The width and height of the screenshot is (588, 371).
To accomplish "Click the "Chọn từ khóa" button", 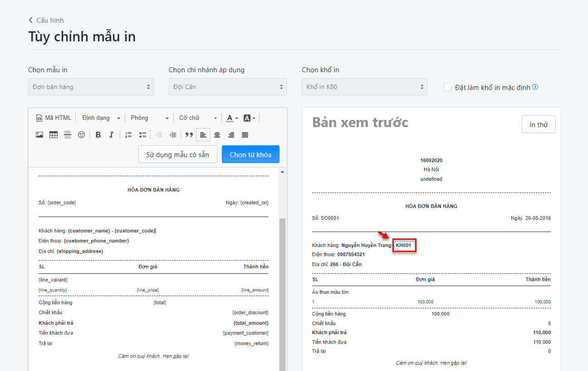I will click(x=250, y=154).
